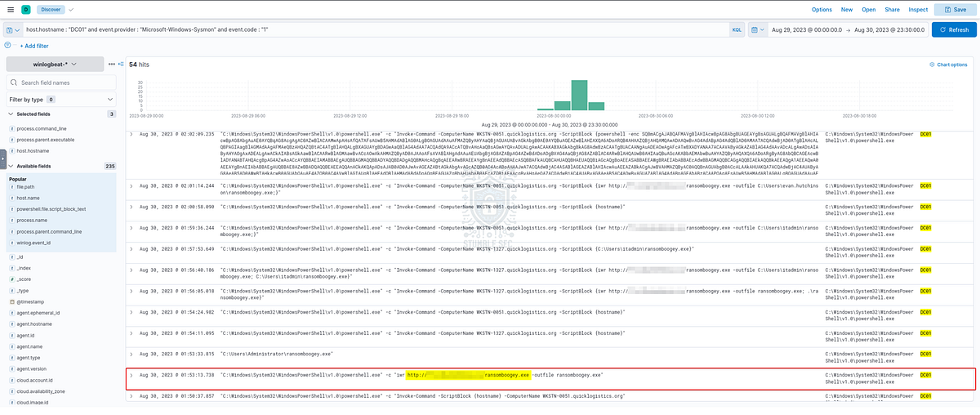Expand the 02:00:58.090 document row
Image resolution: width=980 pixels, height=415 pixels.
[x=132, y=207]
